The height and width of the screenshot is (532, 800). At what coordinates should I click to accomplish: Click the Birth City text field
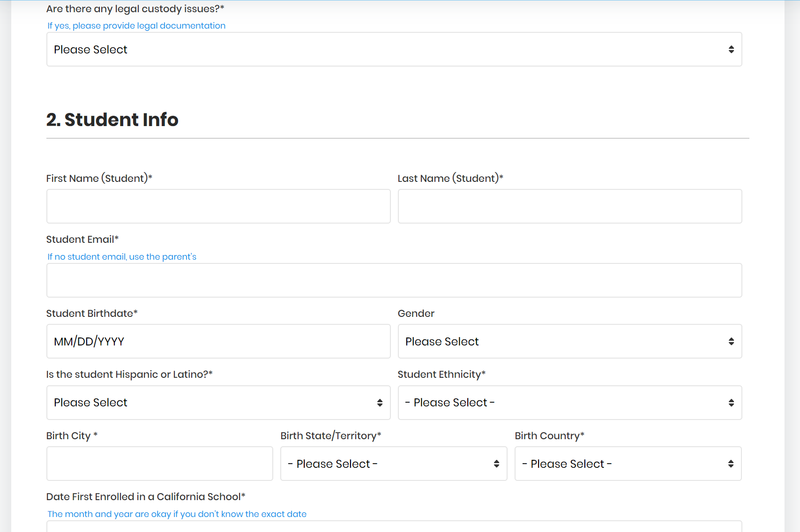coord(159,464)
